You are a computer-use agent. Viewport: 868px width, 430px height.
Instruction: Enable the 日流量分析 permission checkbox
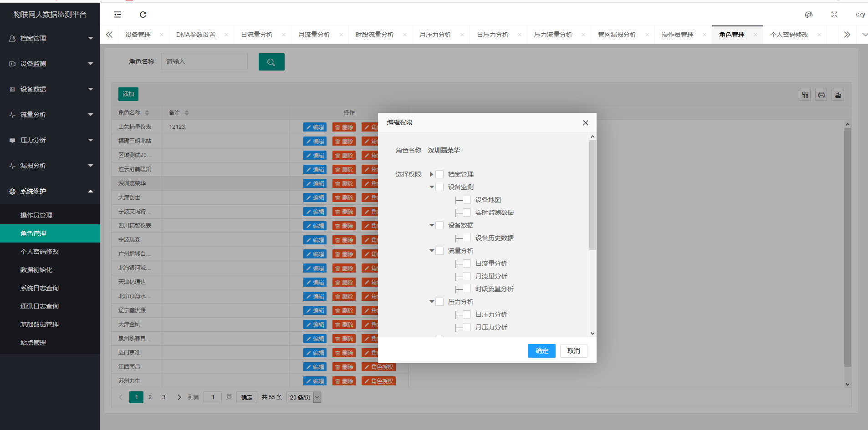(x=467, y=263)
